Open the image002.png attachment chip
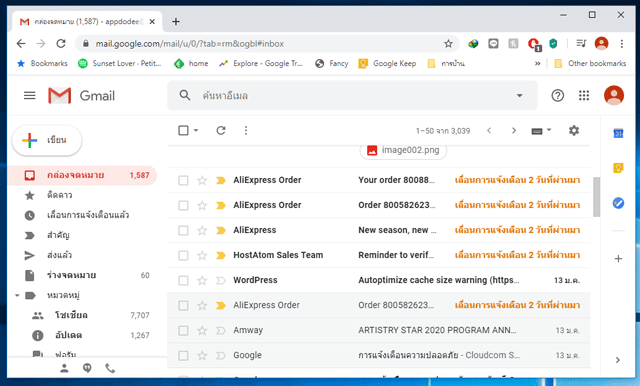640x386 pixels. 403,151
